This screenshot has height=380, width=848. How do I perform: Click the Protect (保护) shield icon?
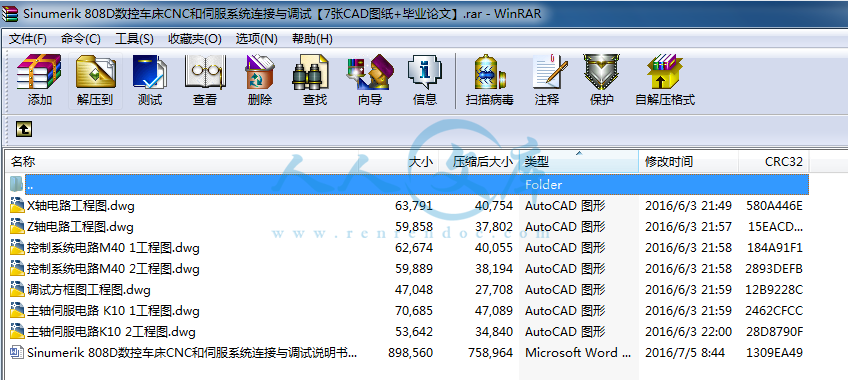pyautogui.click(x=601, y=72)
